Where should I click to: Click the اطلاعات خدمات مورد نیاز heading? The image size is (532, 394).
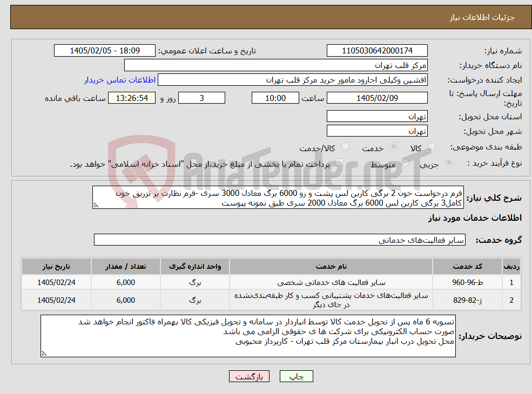click(475, 218)
